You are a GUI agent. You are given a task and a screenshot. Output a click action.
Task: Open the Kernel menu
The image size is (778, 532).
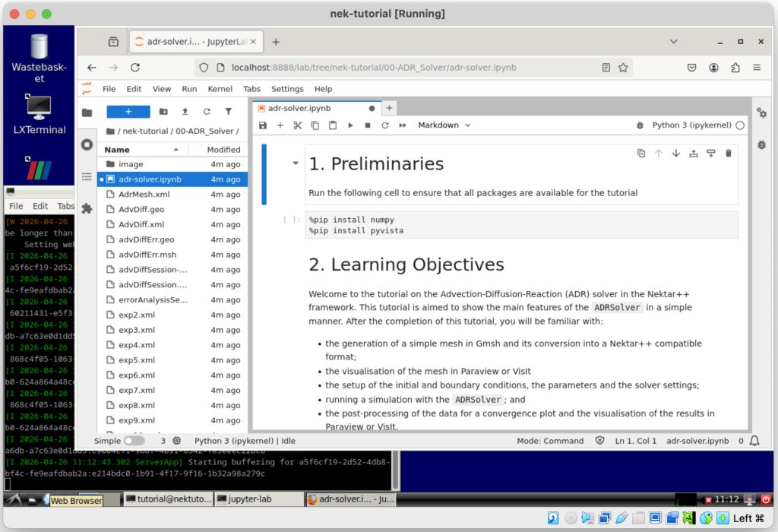click(x=220, y=89)
